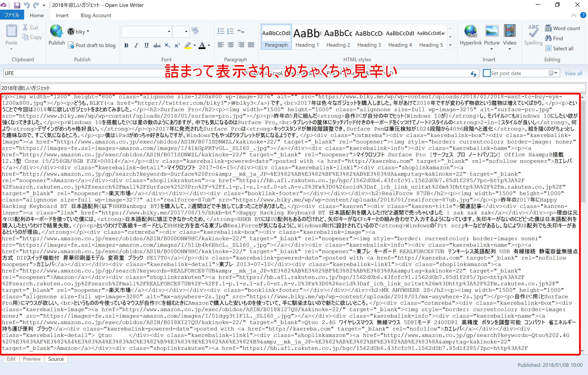Screen dimensions: 588x375
Task: Paste clipboard contents
Action: pyautogui.click(x=11, y=34)
